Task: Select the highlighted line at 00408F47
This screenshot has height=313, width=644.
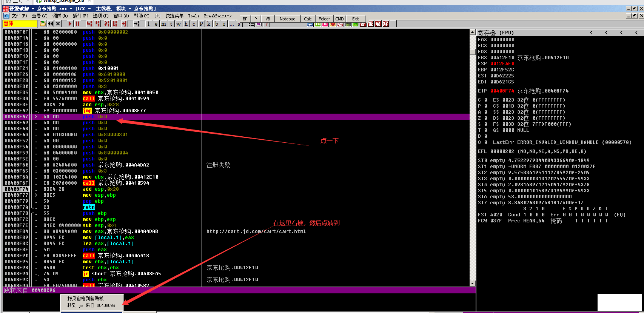Action: pos(236,117)
